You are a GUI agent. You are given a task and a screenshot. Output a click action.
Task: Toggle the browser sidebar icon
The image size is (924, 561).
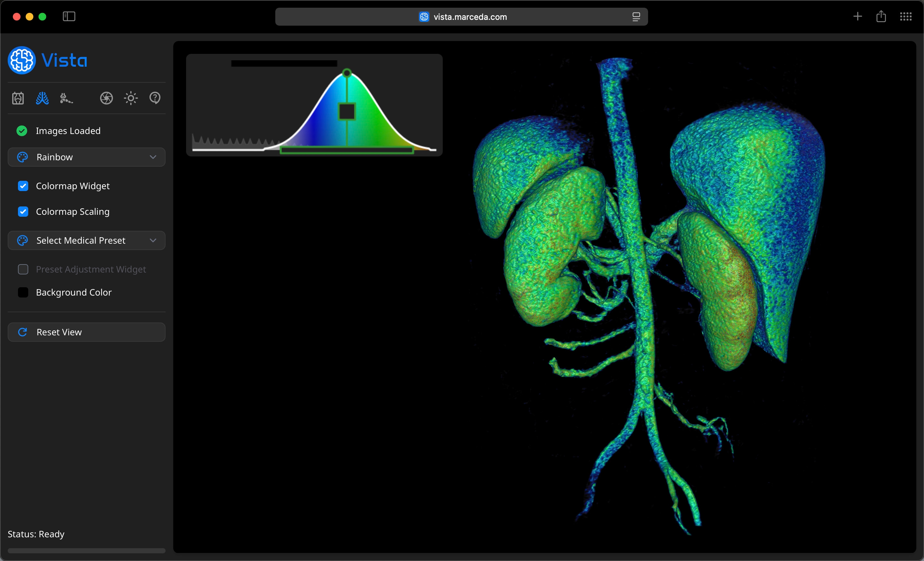(x=69, y=16)
